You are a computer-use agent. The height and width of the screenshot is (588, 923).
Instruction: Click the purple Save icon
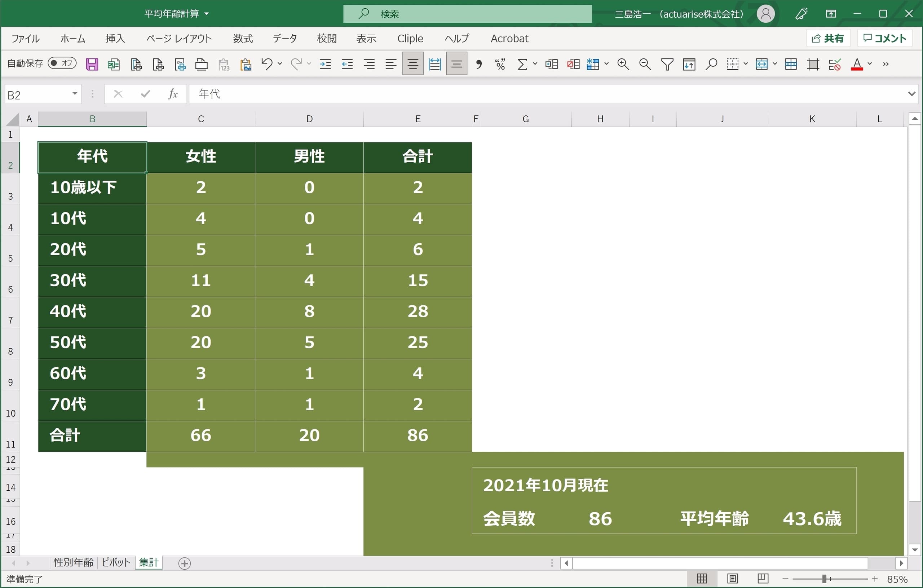point(92,64)
